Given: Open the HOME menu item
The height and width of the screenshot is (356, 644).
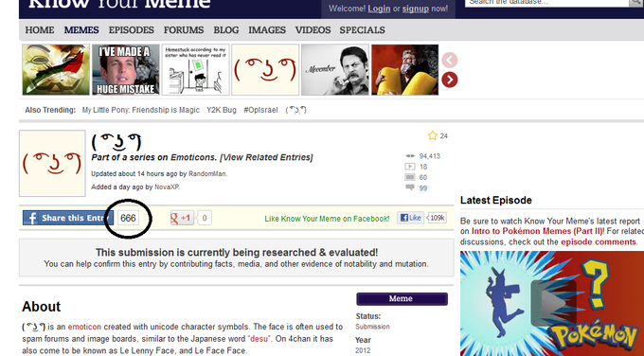Looking at the screenshot, I should click(40, 30).
